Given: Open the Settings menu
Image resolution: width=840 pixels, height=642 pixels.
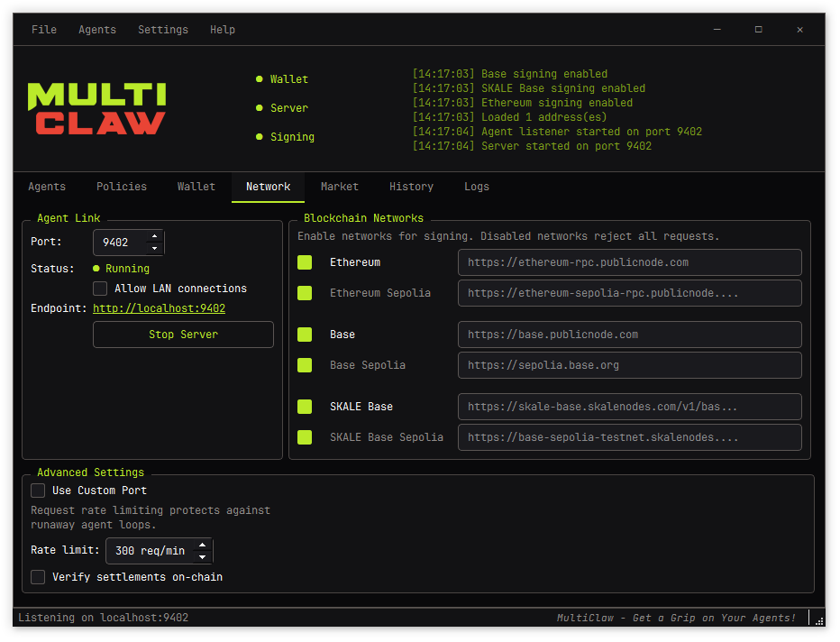Looking at the screenshot, I should (x=163, y=30).
